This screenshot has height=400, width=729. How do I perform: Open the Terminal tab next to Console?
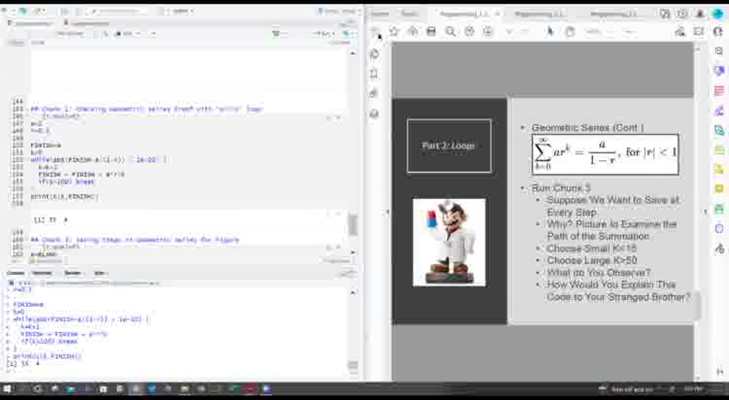pos(44,272)
